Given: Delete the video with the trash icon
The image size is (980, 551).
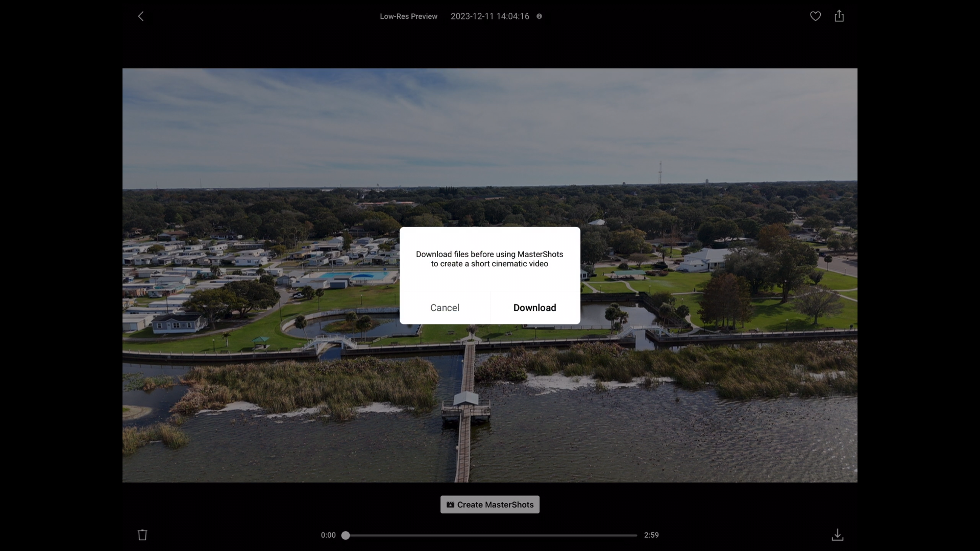Looking at the screenshot, I should (x=142, y=535).
